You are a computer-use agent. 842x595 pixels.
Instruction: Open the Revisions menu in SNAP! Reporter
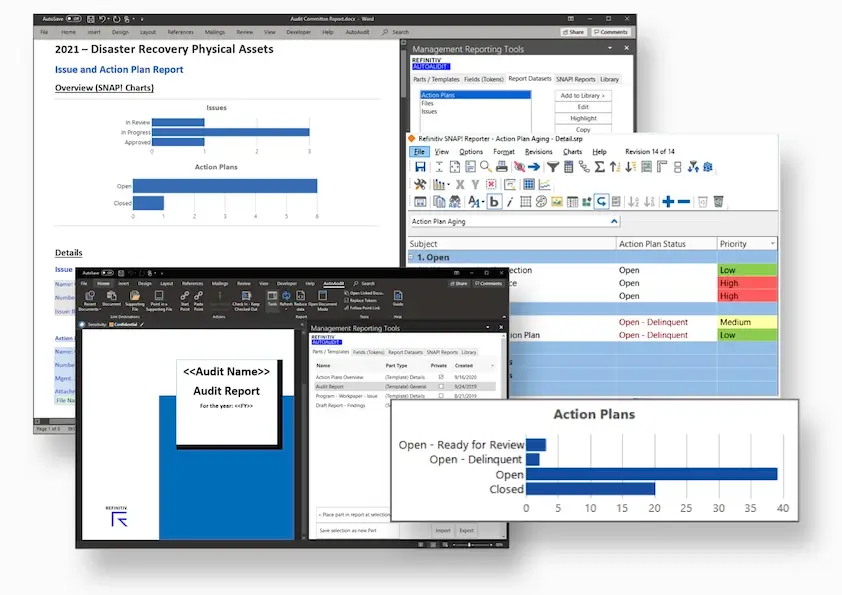pos(539,152)
